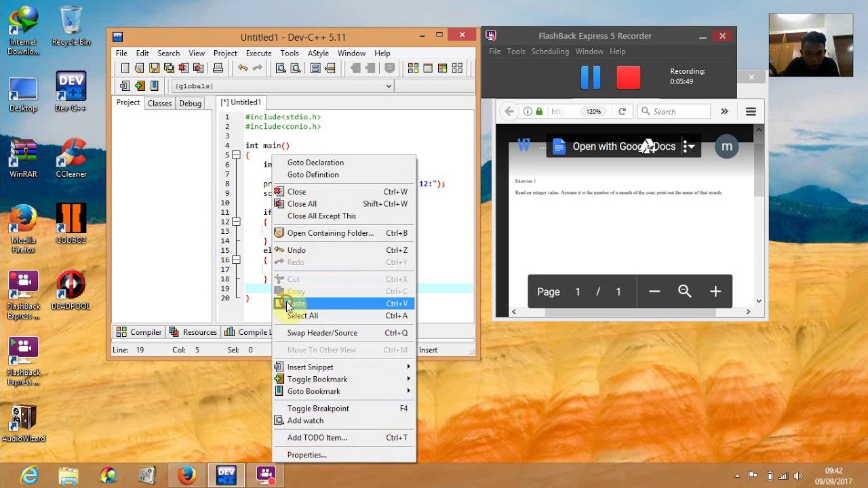Viewport: 868px width, 488px height.
Task: Click Open with Google Docs button
Action: point(616,146)
